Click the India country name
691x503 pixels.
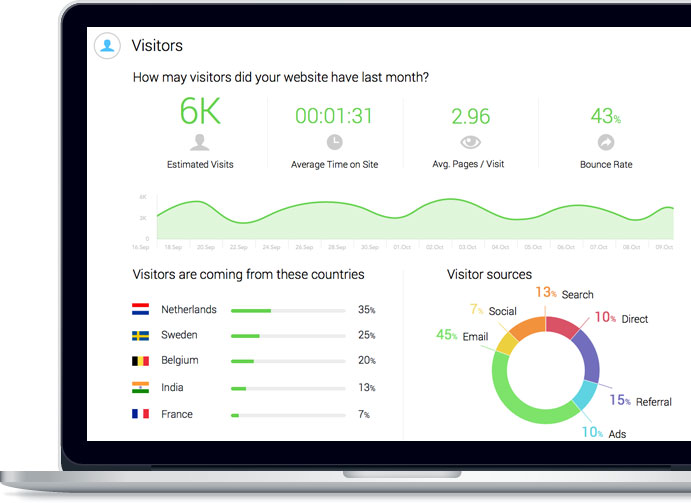click(172, 387)
